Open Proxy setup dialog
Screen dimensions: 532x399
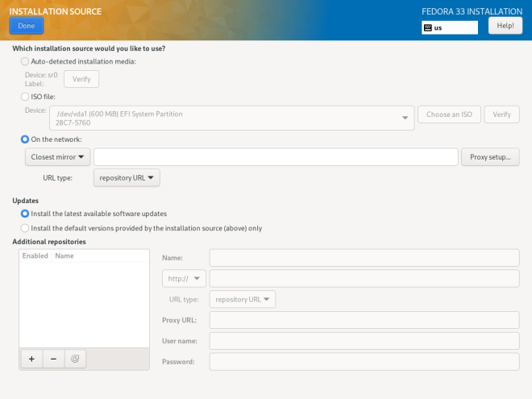pyautogui.click(x=490, y=157)
